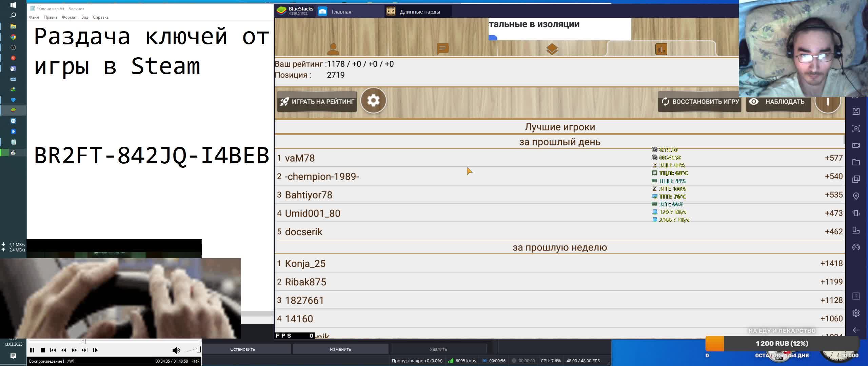Open Windows notification center icon
The image size is (868, 366).
(x=13, y=356)
